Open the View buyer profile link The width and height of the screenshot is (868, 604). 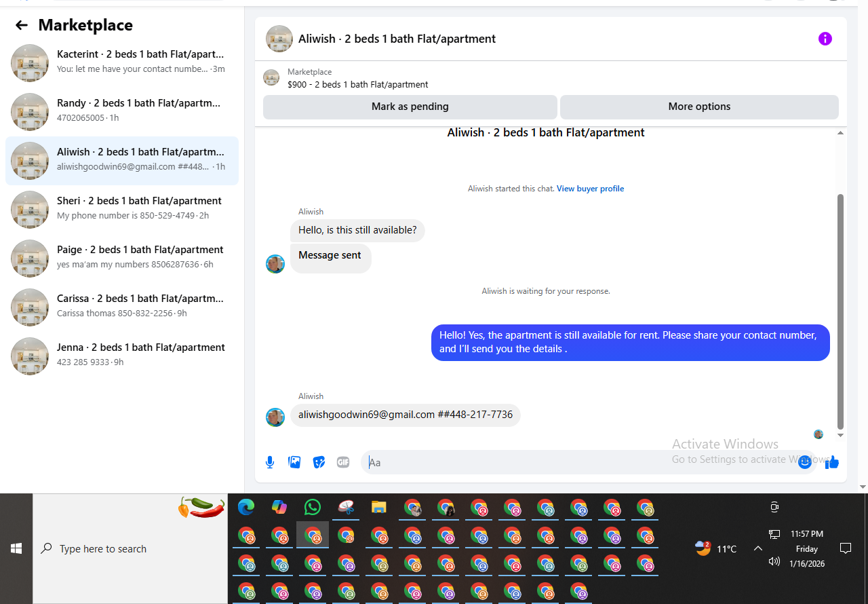[590, 189]
